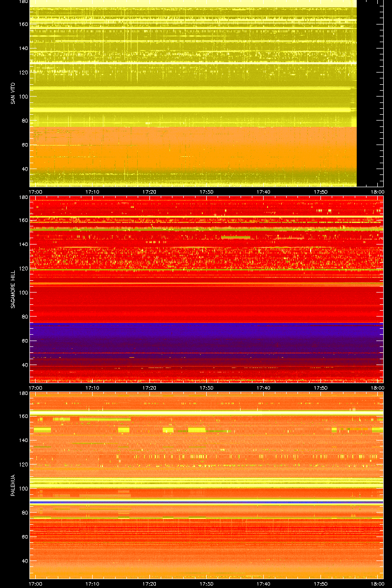
Task: Click the 60 frequency label on San Vito axis
Action: tap(24, 145)
